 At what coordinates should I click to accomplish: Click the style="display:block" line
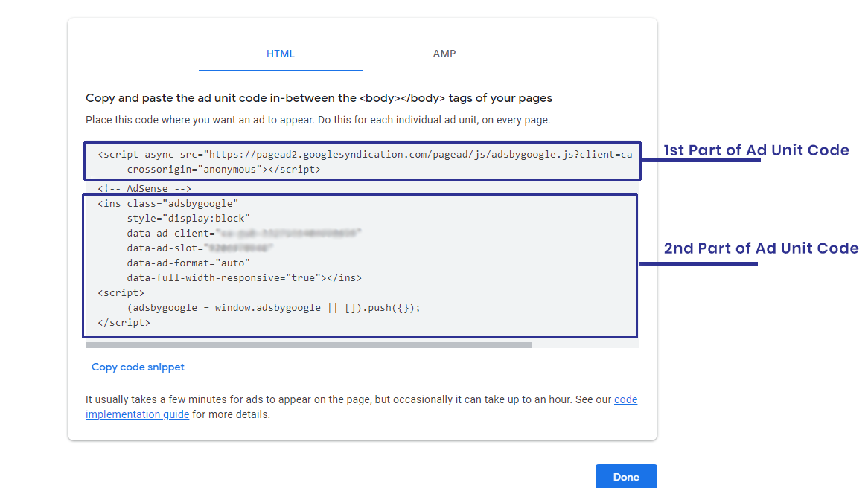click(x=188, y=218)
